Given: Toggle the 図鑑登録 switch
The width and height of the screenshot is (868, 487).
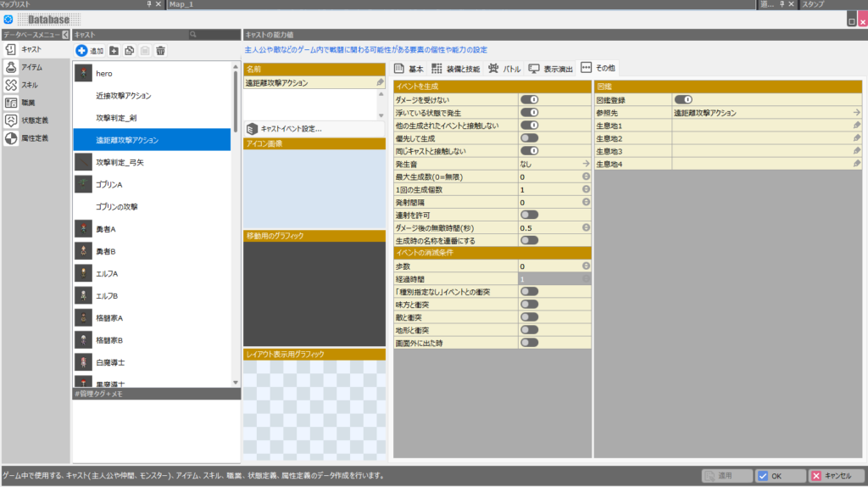Looking at the screenshot, I should pyautogui.click(x=682, y=100).
